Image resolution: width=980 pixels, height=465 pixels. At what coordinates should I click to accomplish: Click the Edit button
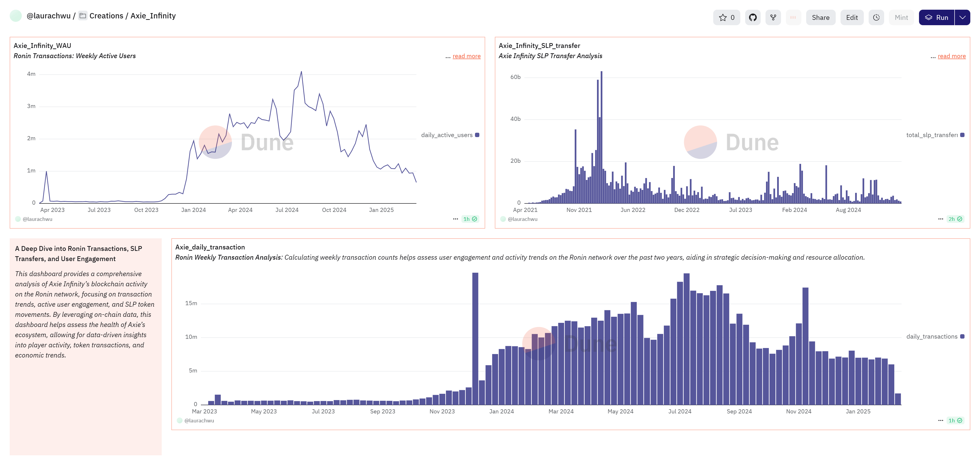pos(852,17)
